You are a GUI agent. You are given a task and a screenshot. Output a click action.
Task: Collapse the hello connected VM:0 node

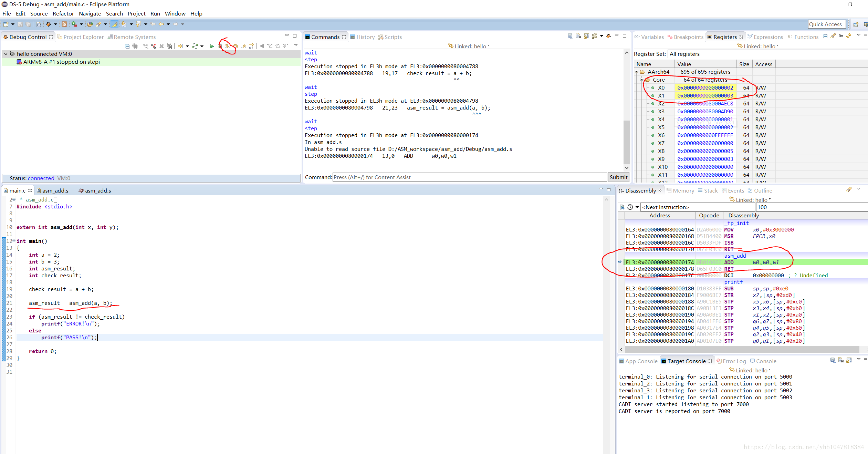6,54
